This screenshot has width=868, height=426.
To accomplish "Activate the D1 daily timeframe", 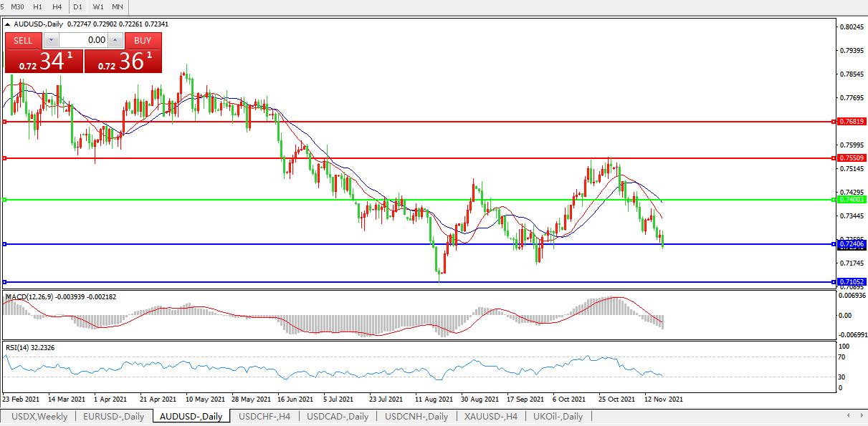I will 78,6.
